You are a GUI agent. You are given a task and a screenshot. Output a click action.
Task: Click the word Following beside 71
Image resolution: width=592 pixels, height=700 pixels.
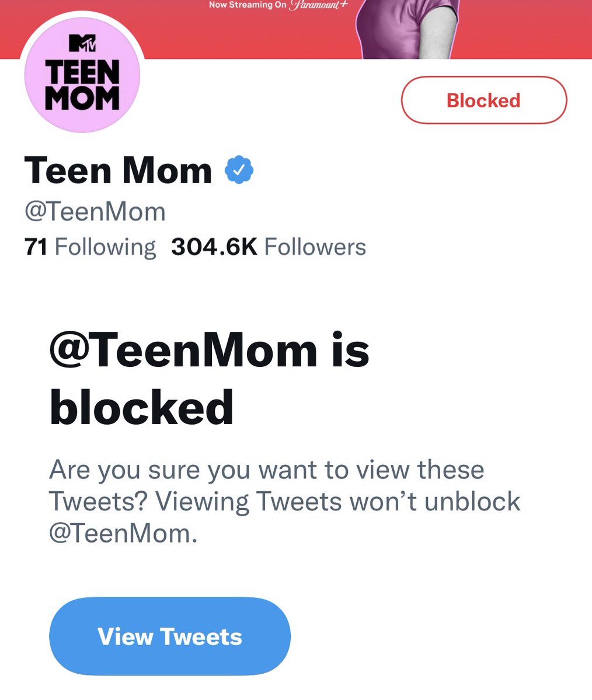click(x=105, y=247)
